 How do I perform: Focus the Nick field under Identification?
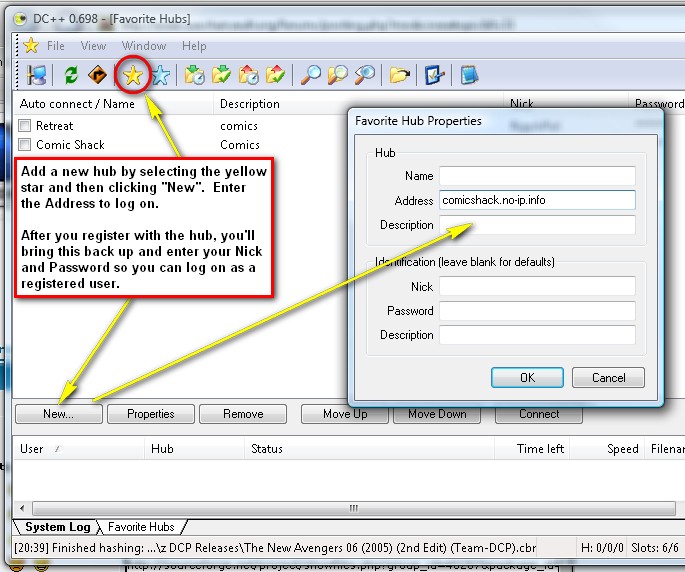(x=537, y=286)
